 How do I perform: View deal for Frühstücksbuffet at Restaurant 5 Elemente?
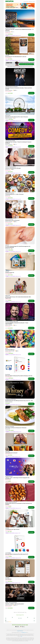(x=31, y=198)
